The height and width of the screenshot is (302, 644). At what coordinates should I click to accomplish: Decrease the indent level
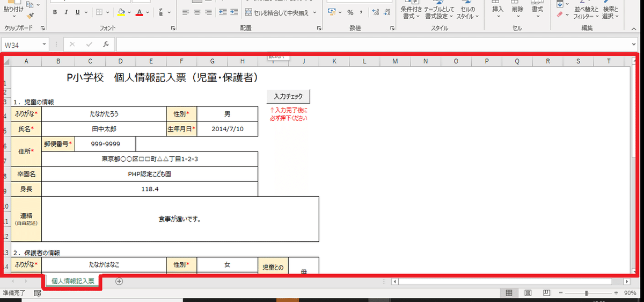pos(223,12)
